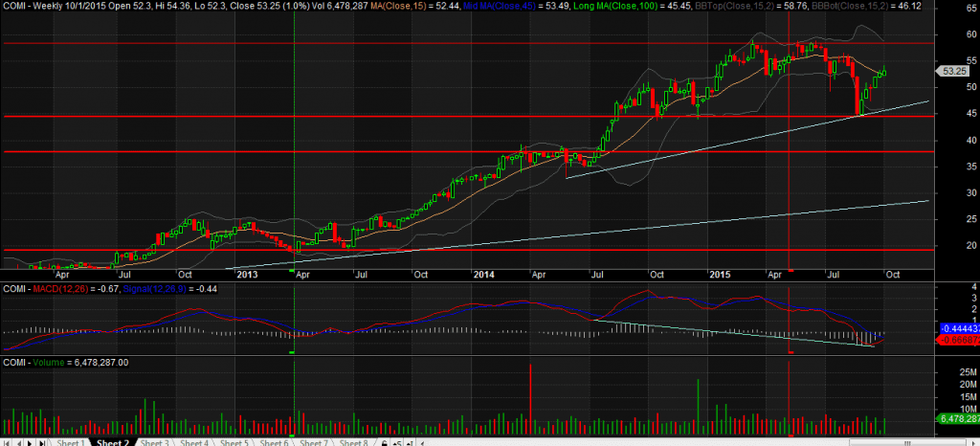Jump to the first sheet with the arrow
Viewport: 980px width, 446px height.
click(7, 442)
